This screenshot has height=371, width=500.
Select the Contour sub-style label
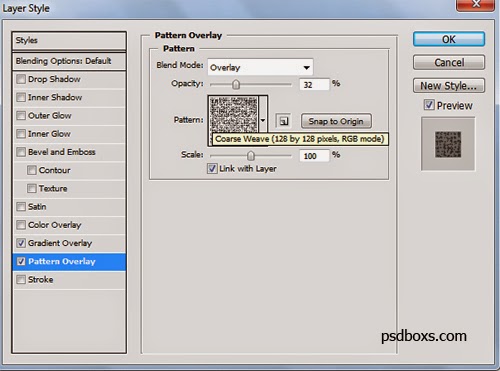tap(55, 170)
